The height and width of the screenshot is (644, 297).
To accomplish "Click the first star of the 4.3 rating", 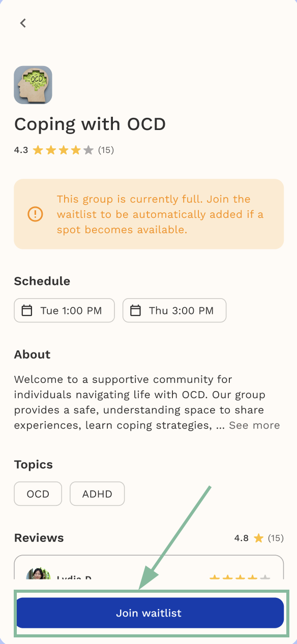I will (x=38, y=150).
